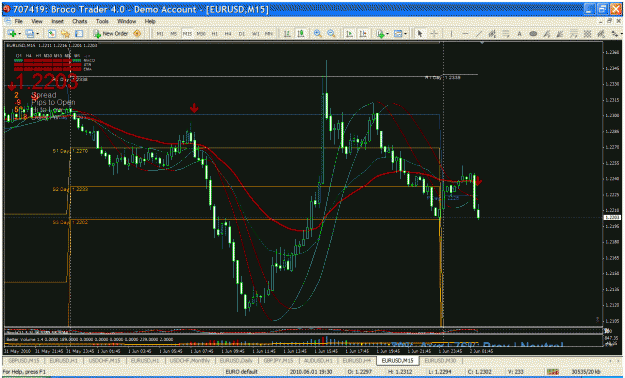Image resolution: width=625 pixels, height=378 pixels.
Task: Open the View menu
Action: (37, 21)
